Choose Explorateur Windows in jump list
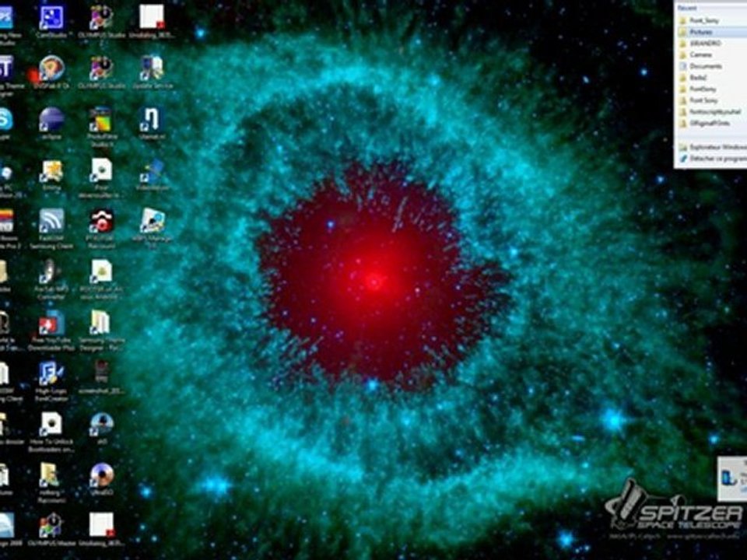This screenshot has height=560, width=747. tap(712, 147)
